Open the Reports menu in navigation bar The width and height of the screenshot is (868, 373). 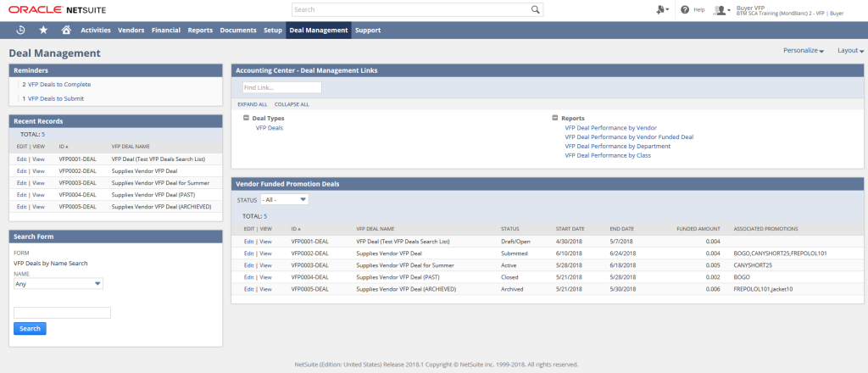[200, 30]
